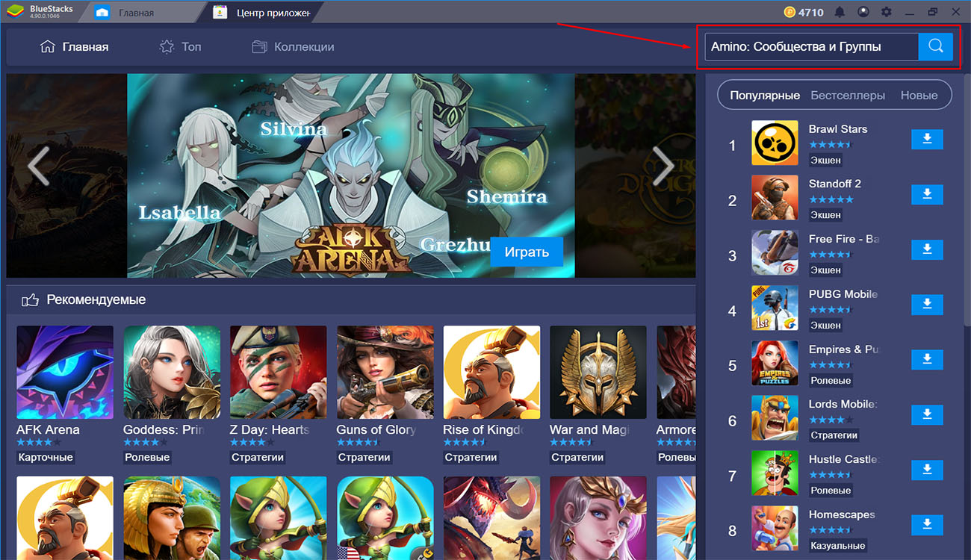971x560 pixels.
Task: Click the Стратегии tag under Guns of Glory
Action: point(364,457)
